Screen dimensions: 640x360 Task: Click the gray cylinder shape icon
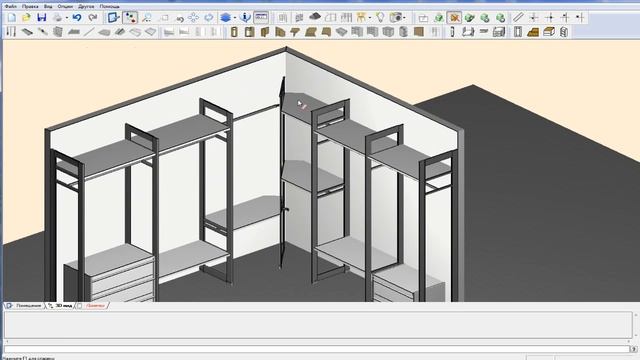(x=403, y=32)
